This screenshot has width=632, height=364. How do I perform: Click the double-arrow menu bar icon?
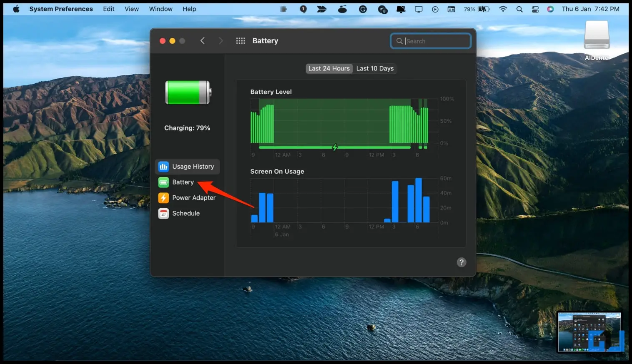click(x=321, y=9)
